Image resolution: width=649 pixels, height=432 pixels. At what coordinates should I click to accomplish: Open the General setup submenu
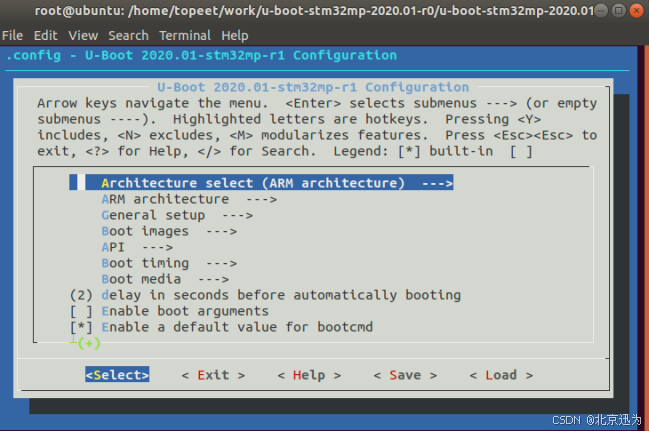177,215
